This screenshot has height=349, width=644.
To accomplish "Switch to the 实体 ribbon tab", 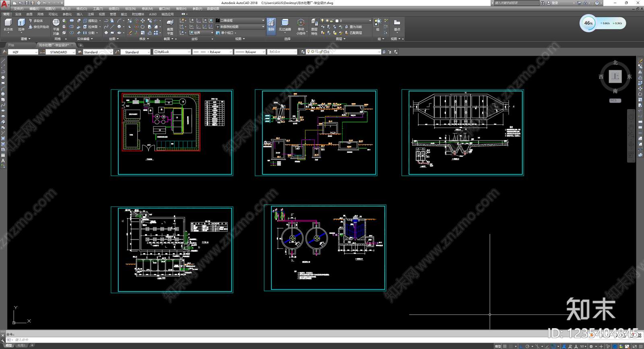I will click(18, 14).
